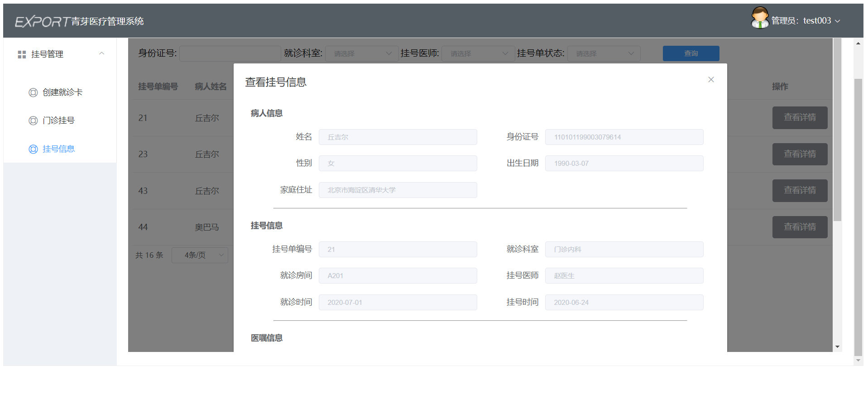Click the 管理员: test003 label

pyautogui.click(x=801, y=21)
